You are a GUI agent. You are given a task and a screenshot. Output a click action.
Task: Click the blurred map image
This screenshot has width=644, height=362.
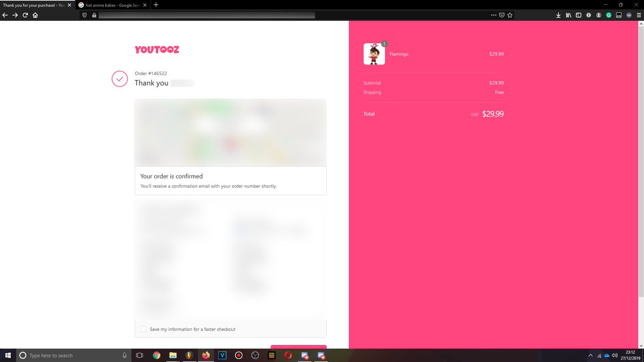point(230,132)
